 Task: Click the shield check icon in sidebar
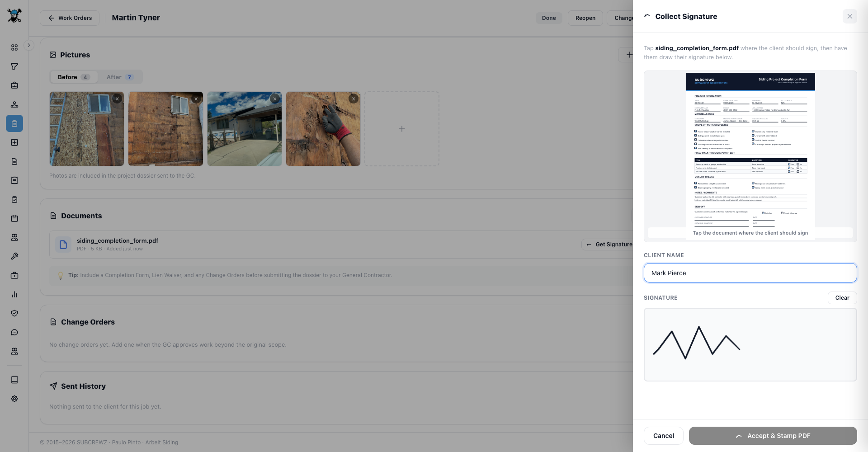click(x=14, y=313)
